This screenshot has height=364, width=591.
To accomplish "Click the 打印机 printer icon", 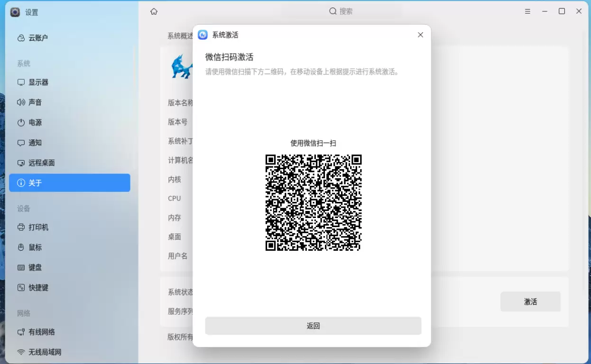I will coord(21,227).
